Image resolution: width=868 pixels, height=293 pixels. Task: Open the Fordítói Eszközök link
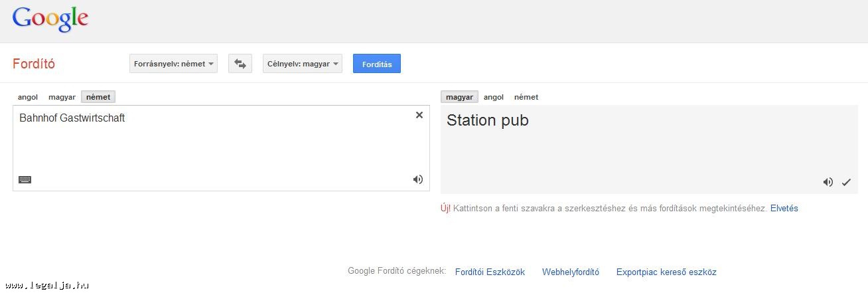(490, 272)
